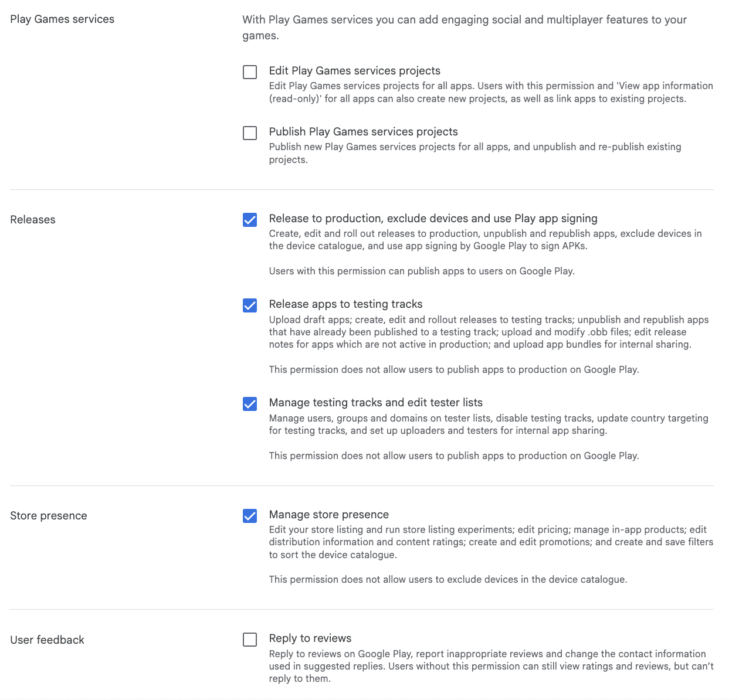The image size is (739, 700).
Task: Toggle off Manage testing tracks and edit tester lists
Action: pos(249,404)
